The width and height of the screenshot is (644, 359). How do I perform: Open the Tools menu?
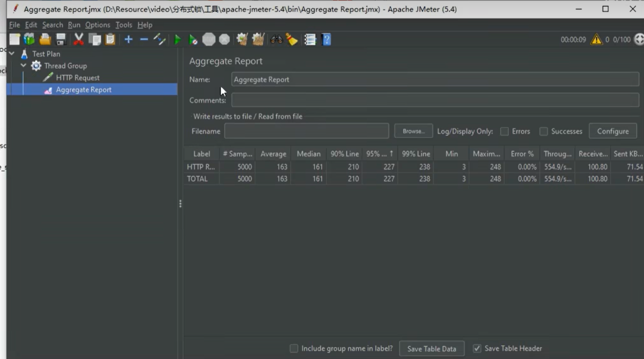click(x=124, y=25)
